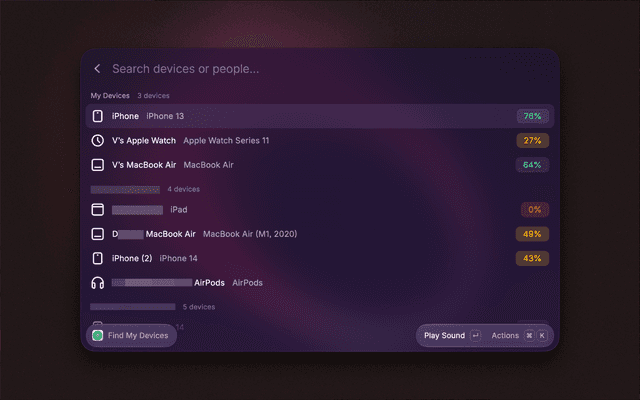This screenshot has width=640, height=400.
Task: Click the 5 devices count label
Action: click(x=199, y=307)
